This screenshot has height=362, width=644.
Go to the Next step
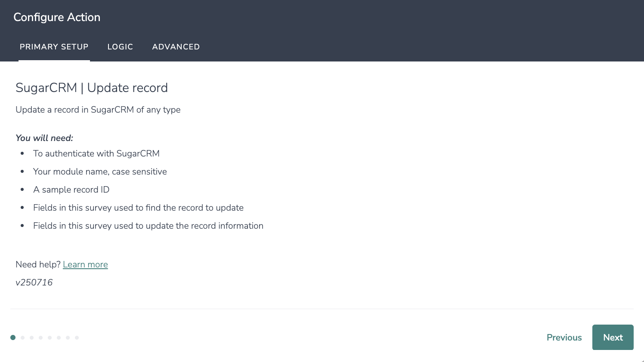point(613,337)
